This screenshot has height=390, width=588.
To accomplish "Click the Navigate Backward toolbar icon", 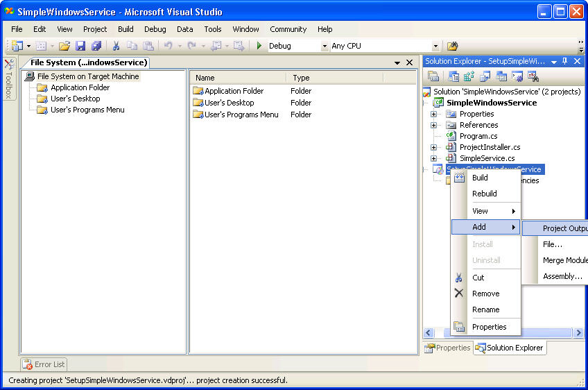I will pyautogui.click(x=216, y=46).
